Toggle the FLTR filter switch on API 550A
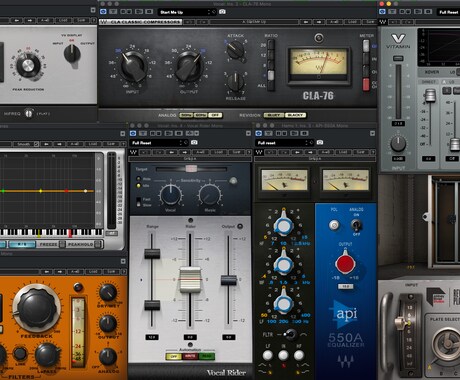 [x=290, y=334]
